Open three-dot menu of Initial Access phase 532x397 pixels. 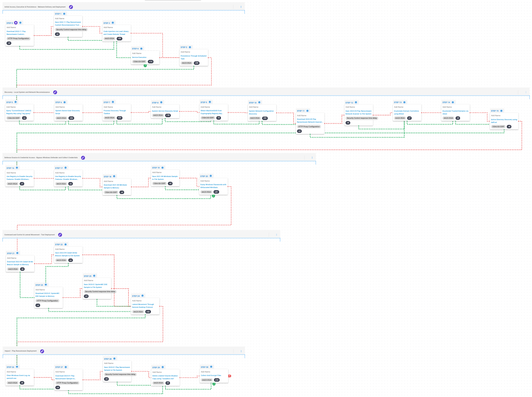coord(241,7)
